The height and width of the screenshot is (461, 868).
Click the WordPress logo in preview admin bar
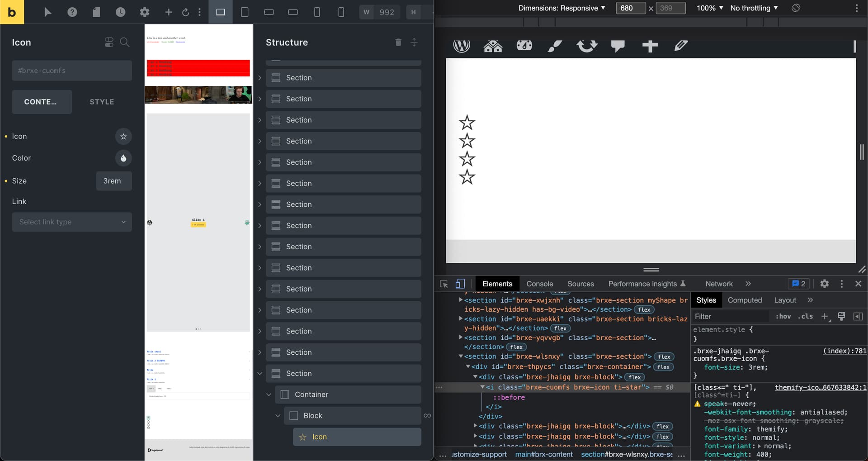[462, 46]
